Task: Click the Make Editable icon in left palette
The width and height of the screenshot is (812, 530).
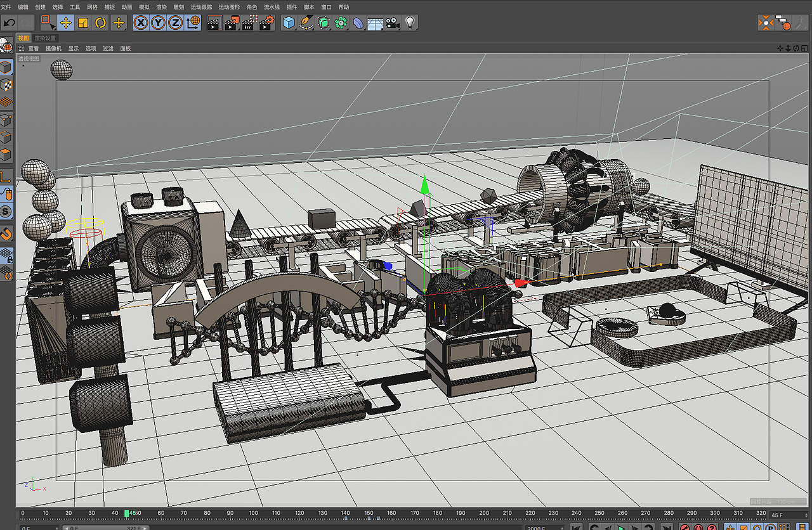Action: (6, 46)
